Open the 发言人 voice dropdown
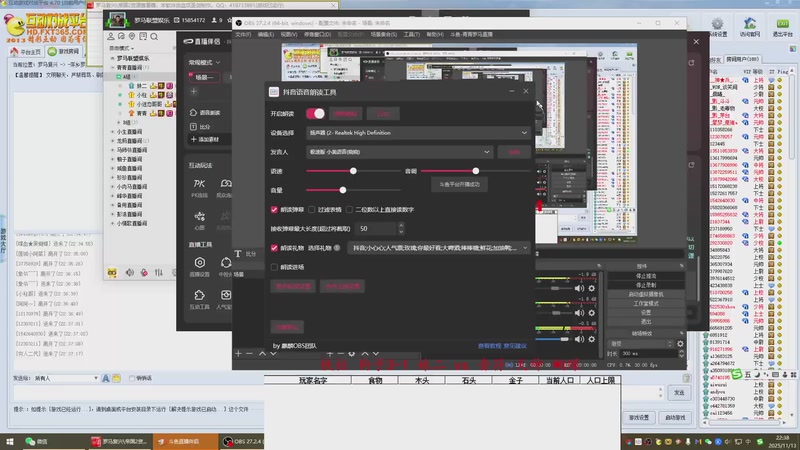The height and width of the screenshot is (450, 800). [x=399, y=152]
